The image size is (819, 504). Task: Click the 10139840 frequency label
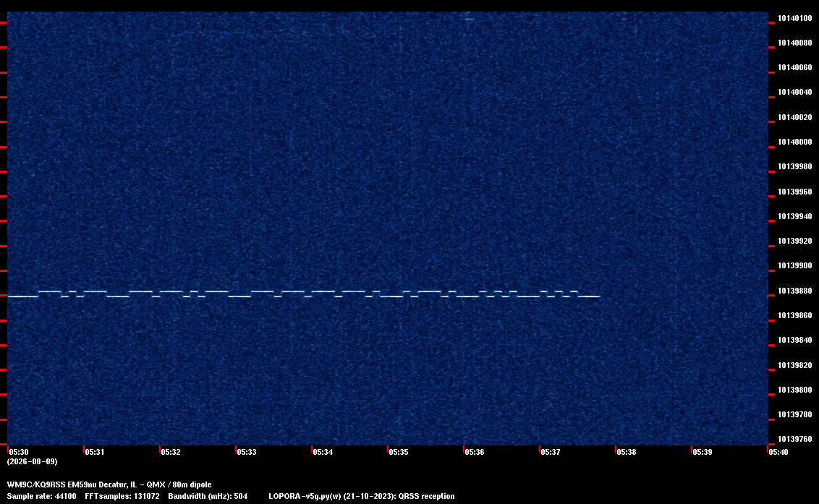pos(794,340)
